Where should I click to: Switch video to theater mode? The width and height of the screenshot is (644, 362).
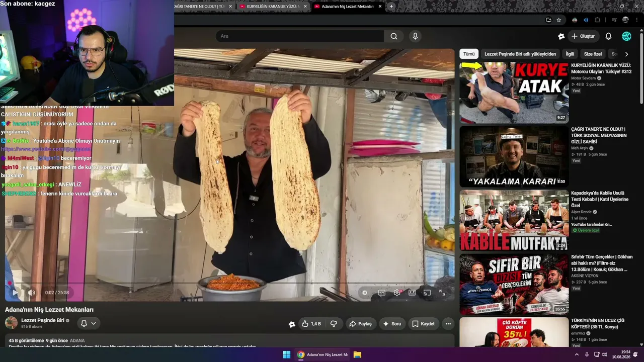[412, 293]
